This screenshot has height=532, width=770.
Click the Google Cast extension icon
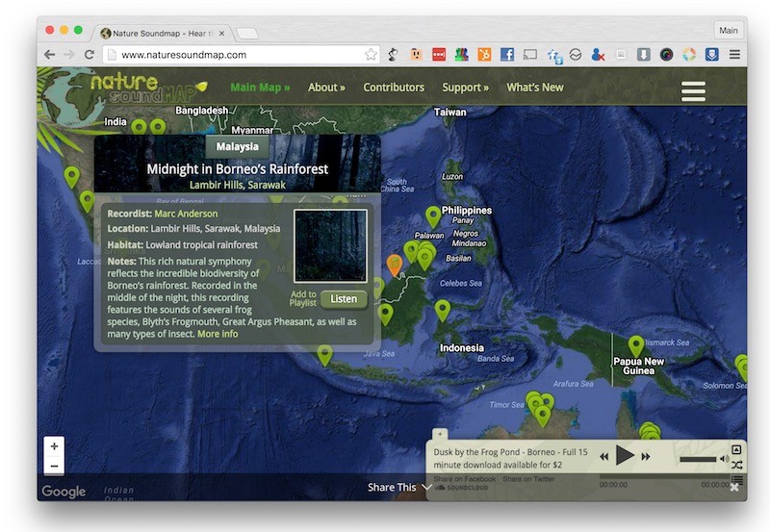[530, 55]
